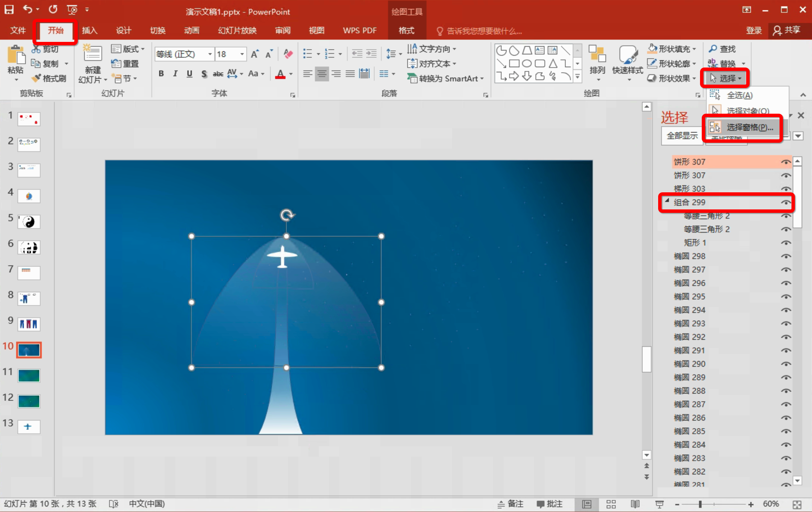Fit slide to current window icon
The width and height of the screenshot is (812, 512).
(797, 504)
